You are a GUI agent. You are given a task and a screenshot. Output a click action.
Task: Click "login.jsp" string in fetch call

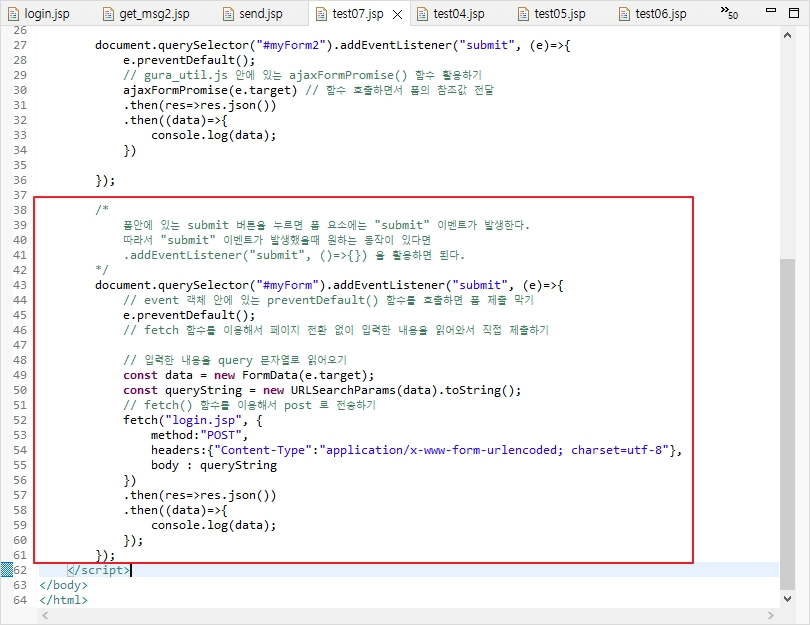(x=203, y=419)
